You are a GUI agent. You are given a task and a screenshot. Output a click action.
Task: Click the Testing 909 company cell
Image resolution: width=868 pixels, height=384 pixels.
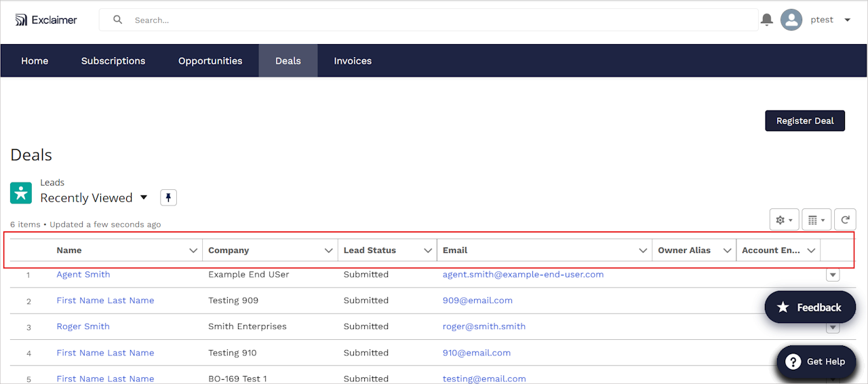tap(233, 301)
